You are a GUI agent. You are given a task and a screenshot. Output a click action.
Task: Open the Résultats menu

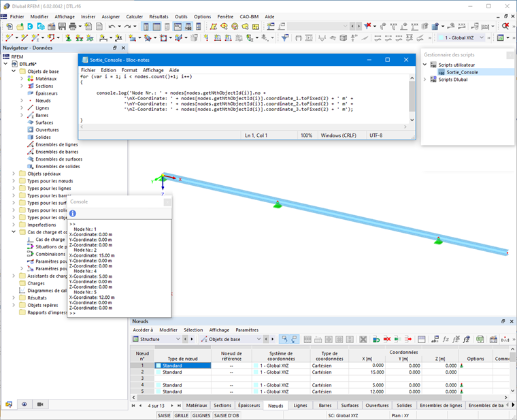pyautogui.click(x=159, y=16)
